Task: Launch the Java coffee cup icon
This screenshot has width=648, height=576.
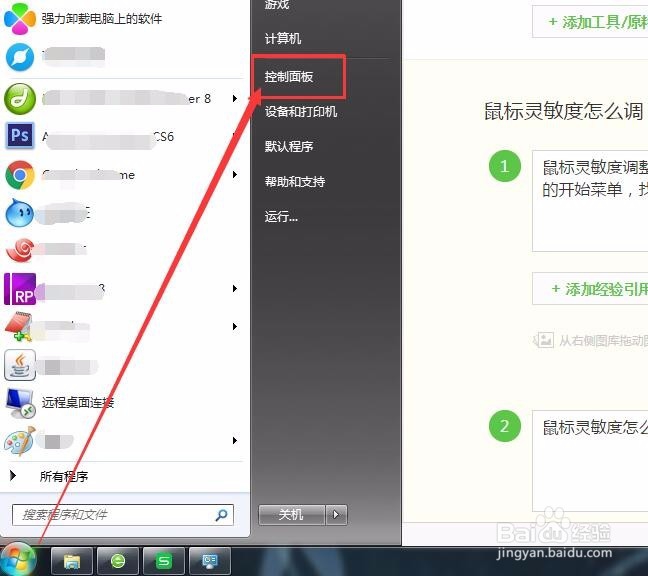Action: [19, 365]
